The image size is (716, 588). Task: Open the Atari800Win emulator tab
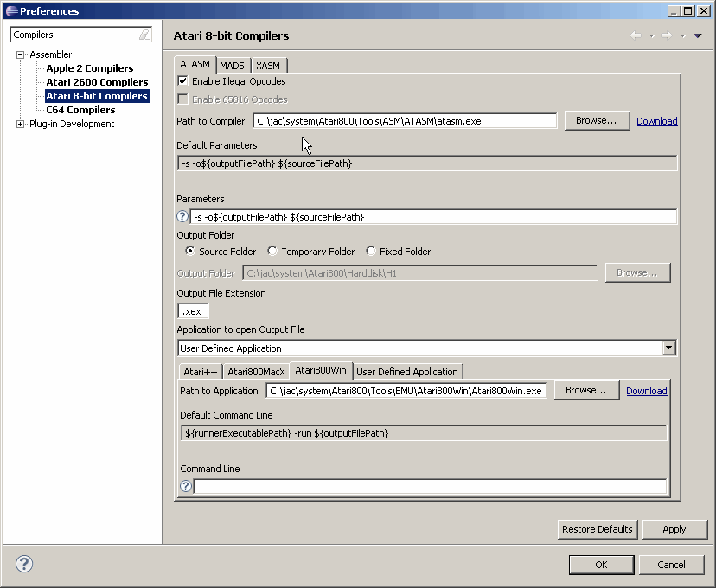pos(321,370)
